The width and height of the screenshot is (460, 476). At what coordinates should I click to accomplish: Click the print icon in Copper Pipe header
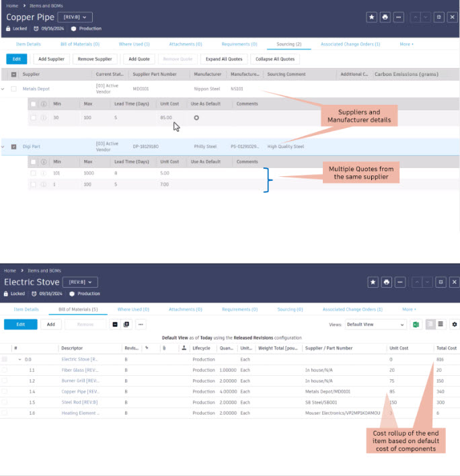[x=385, y=17]
